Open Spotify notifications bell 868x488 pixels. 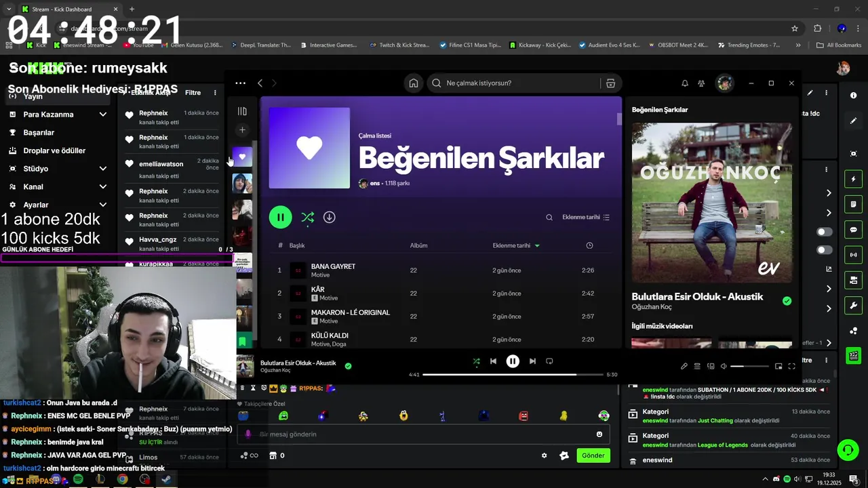685,83
